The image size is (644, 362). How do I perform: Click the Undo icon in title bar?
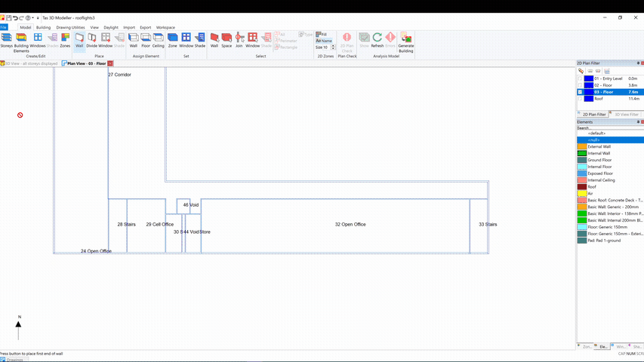15,18
